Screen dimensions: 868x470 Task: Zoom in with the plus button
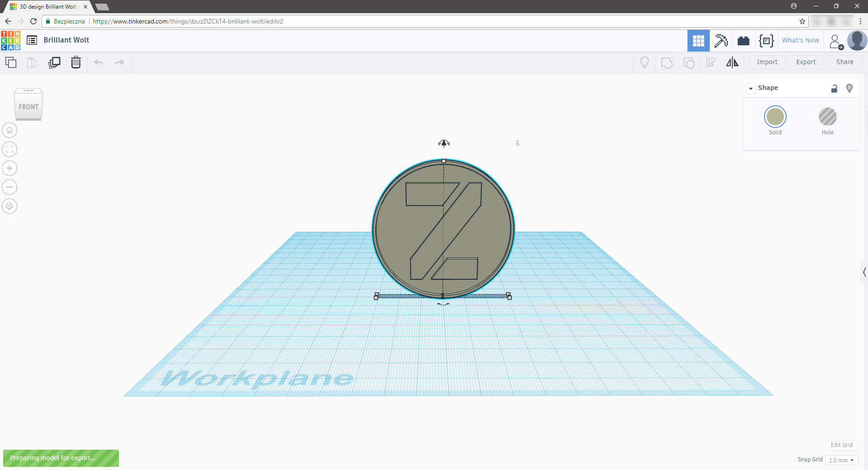tap(9, 168)
